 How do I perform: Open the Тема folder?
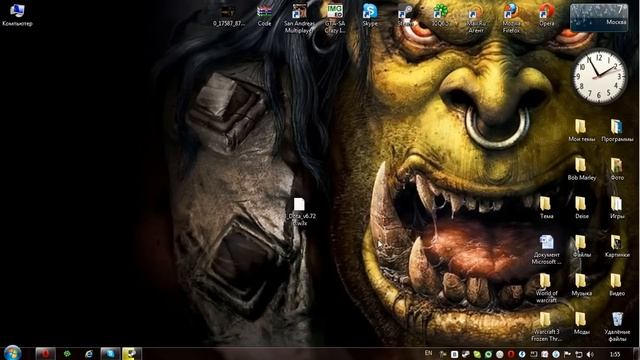(x=546, y=207)
